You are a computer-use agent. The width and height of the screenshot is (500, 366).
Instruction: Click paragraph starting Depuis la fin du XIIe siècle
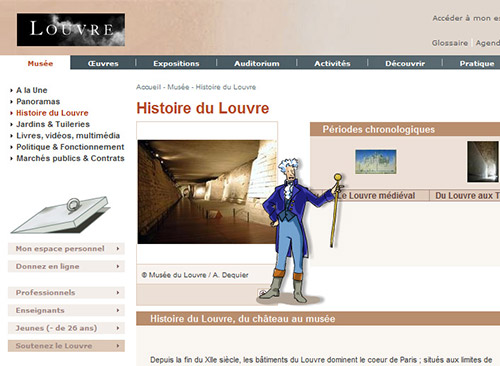point(321,360)
